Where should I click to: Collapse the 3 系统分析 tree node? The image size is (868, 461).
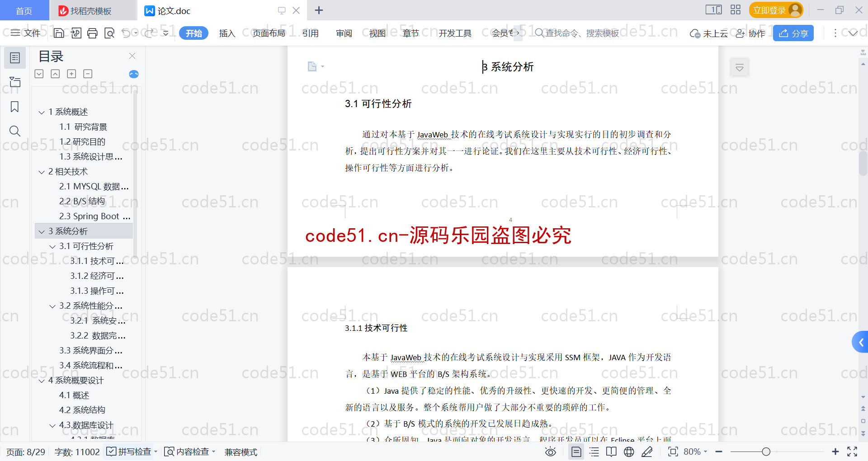click(x=42, y=231)
